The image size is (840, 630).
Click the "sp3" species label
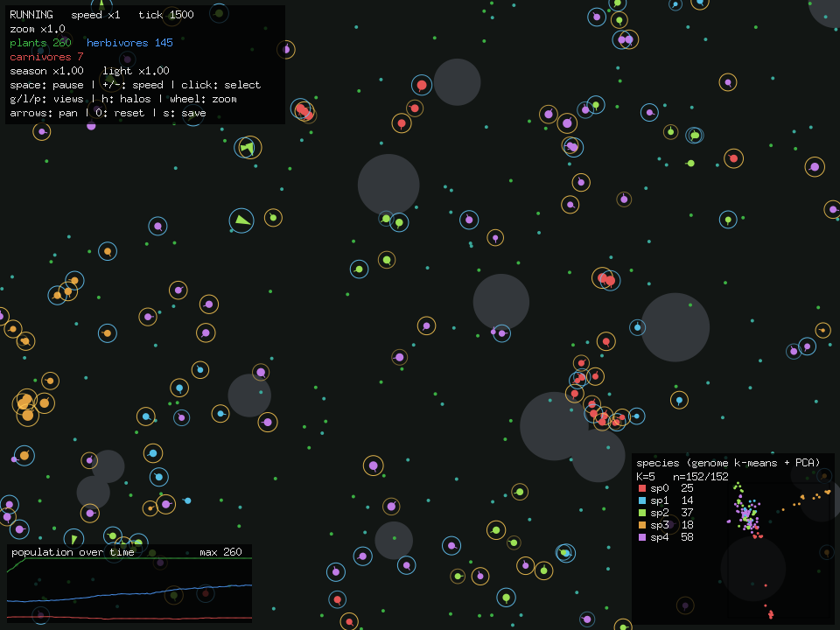click(x=660, y=526)
